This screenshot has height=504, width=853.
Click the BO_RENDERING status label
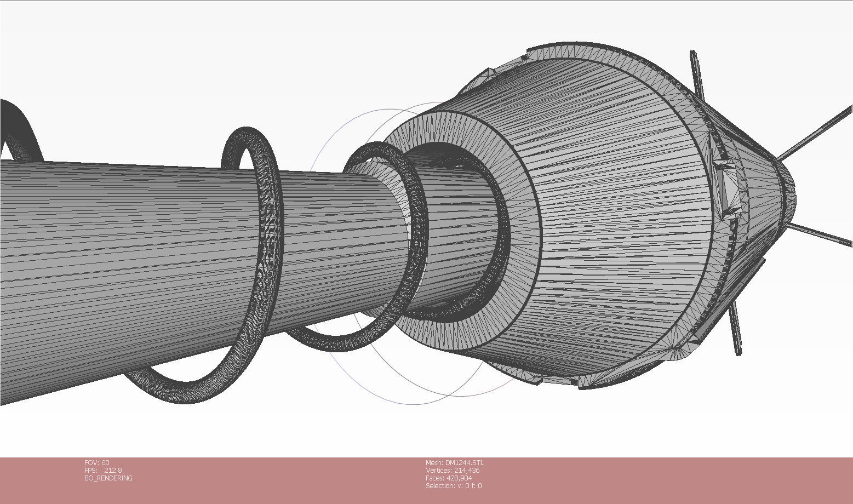pos(108,478)
